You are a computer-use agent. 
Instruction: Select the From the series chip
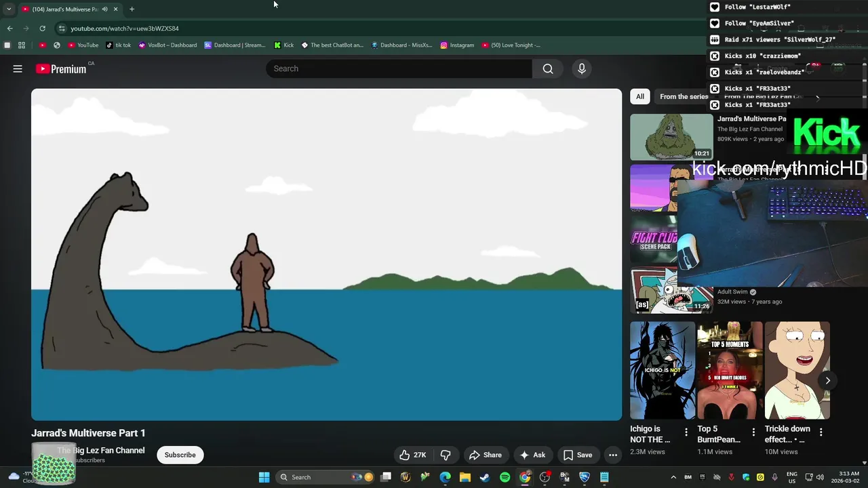tap(684, 97)
